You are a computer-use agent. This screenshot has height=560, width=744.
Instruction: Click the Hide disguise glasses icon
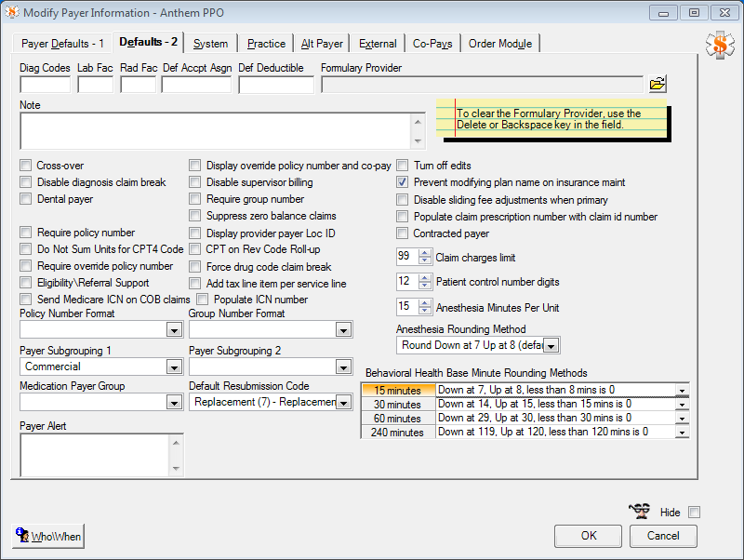point(640,511)
